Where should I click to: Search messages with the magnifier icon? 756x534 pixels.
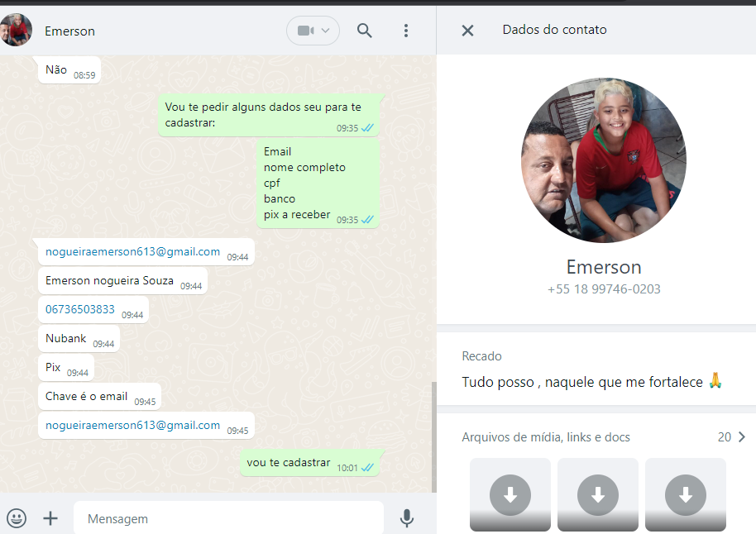(365, 31)
